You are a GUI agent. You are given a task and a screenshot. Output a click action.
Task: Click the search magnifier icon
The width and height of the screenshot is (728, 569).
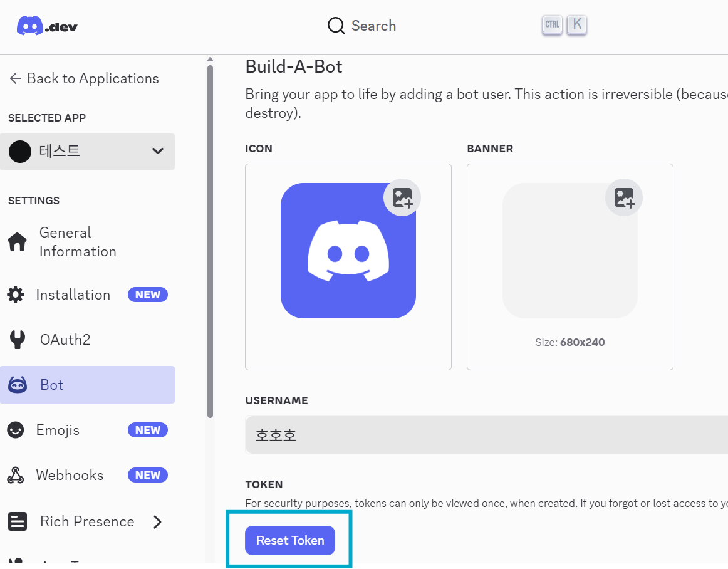click(336, 26)
